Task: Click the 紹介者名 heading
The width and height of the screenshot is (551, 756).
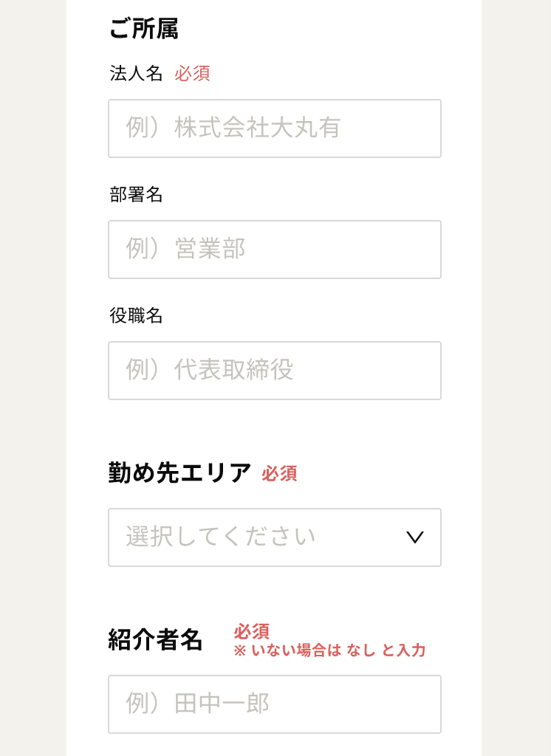Action: (x=155, y=639)
